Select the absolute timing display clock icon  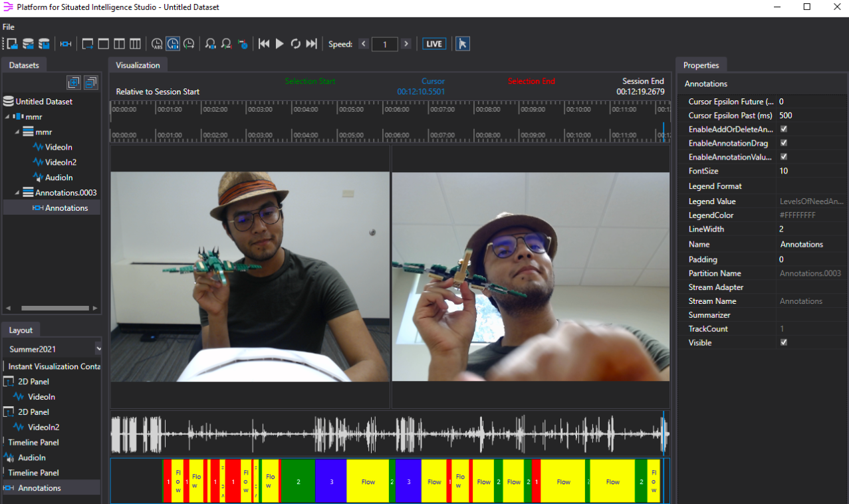click(x=157, y=44)
